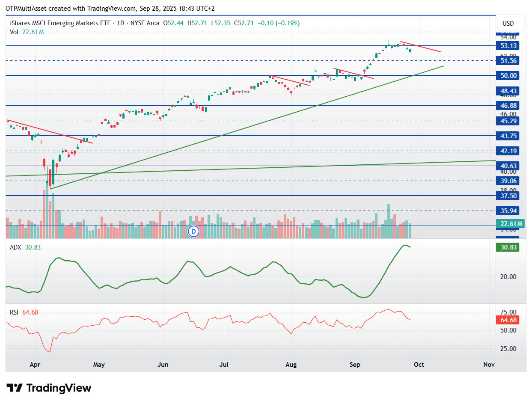Click the TradingView logo at bottom left
The width and height of the screenshot is (532, 404).
click(x=49, y=388)
